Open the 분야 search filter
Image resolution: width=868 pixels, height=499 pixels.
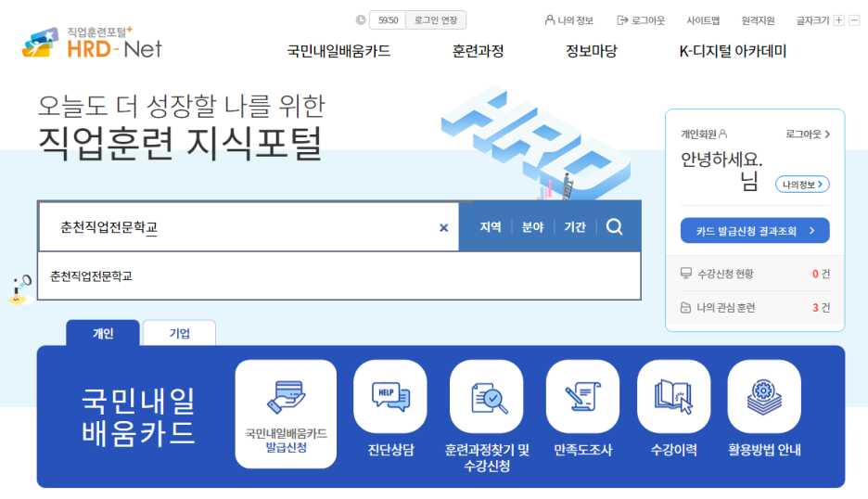point(532,227)
